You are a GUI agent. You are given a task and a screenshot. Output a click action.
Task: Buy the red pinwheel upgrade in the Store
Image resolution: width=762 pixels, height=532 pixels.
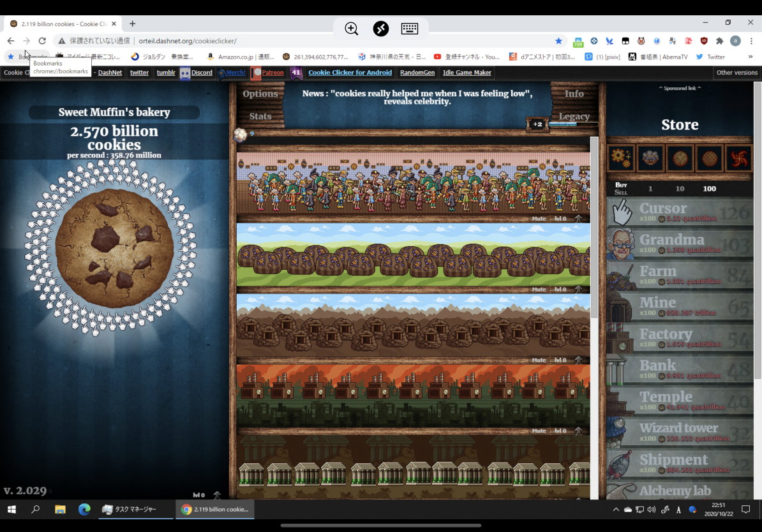pos(738,158)
